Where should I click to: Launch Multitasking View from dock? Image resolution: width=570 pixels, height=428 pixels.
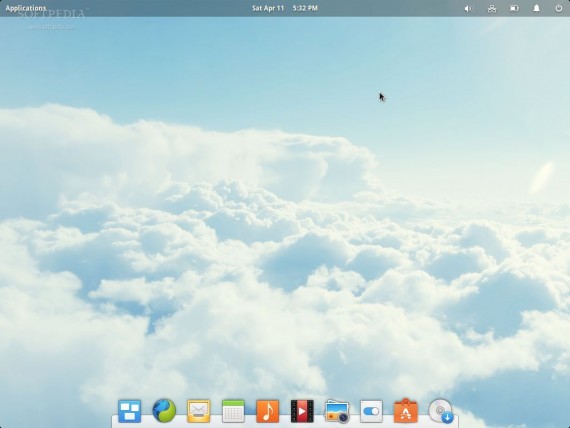click(x=129, y=411)
